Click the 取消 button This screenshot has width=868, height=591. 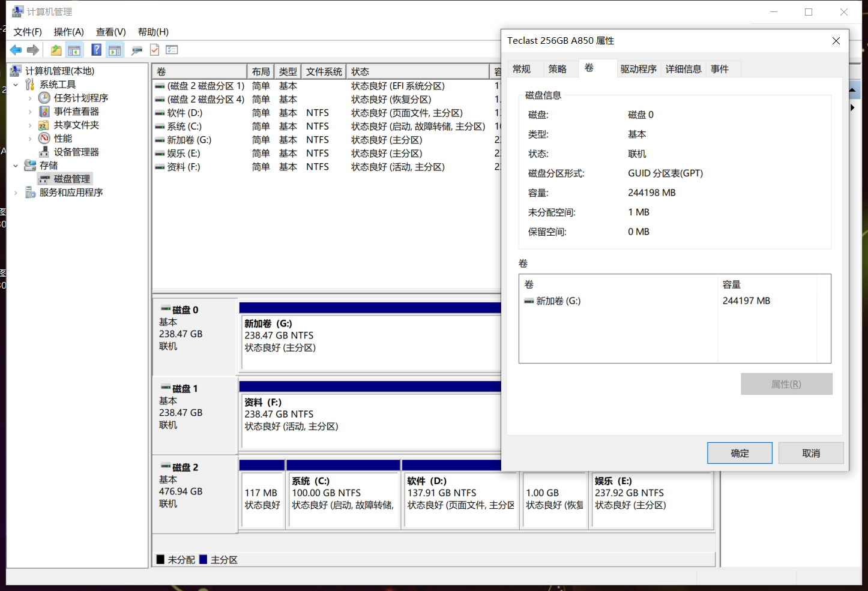point(810,453)
